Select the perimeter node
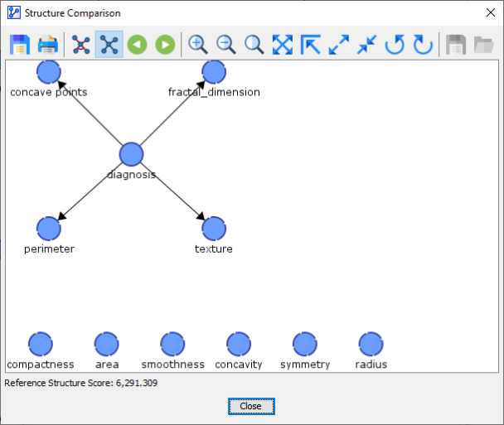Viewport: 504px width, 425px height. coord(49,229)
